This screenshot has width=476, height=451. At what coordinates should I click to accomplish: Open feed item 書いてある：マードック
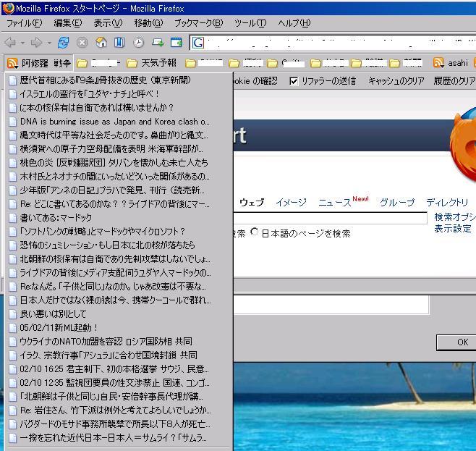119,218
